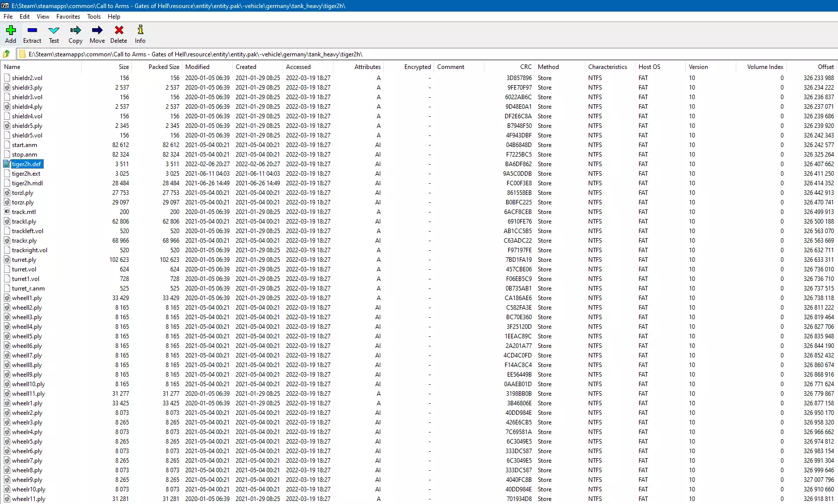Select the shieldr4.ply file name
The image size is (838, 504).
[x=27, y=107]
